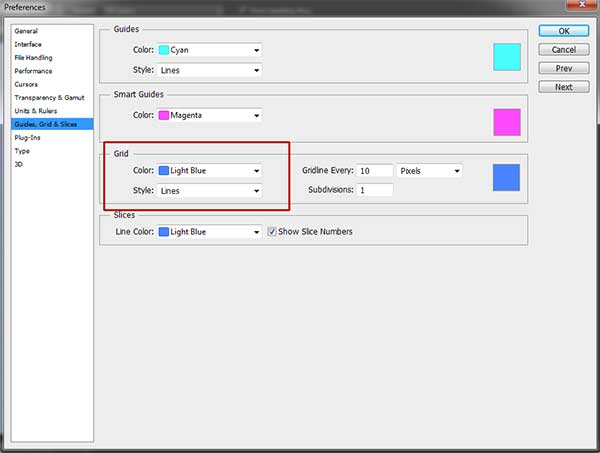Open the Plug-Ins category
The height and width of the screenshot is (453, 600).
(27, 138)
